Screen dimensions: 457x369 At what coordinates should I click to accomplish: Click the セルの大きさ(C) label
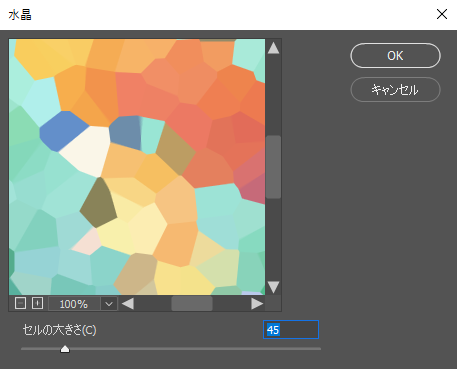59,330
